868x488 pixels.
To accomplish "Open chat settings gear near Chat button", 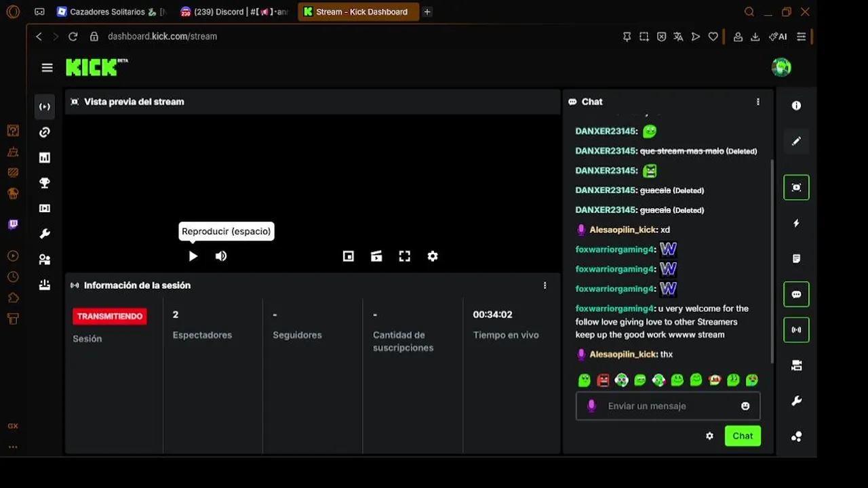I will tap(709, 436).
